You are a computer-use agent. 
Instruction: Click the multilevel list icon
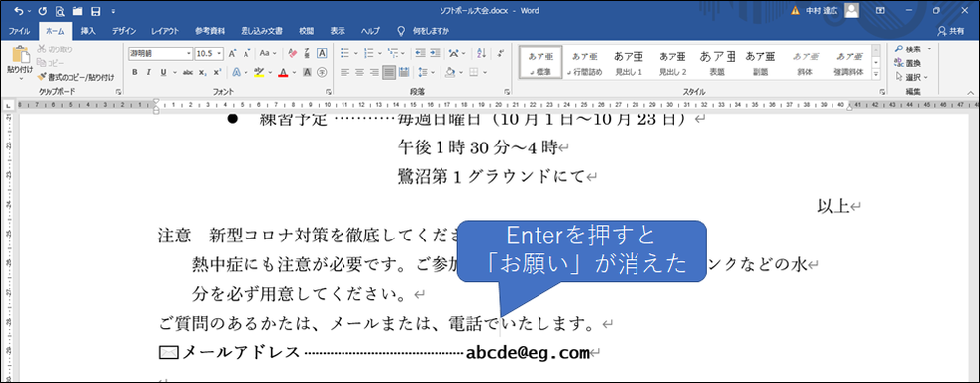click(x=393, y=53)
